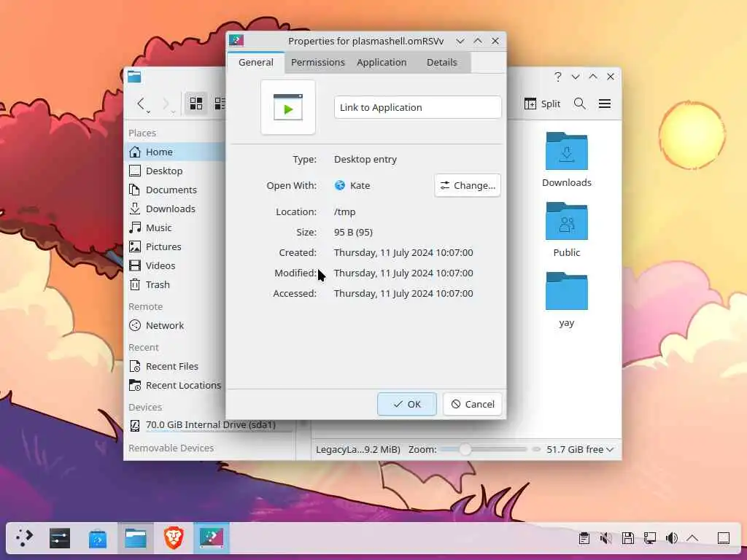Click the Kate application icon
This screenshot has height=560, width=747.
pyautogui.click(x=340, y=185)
